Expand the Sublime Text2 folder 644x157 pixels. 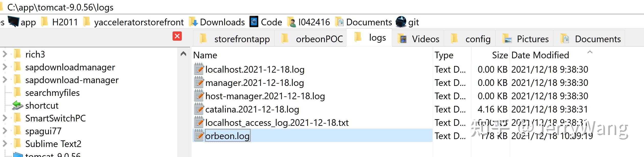click(x=5, y=143)
